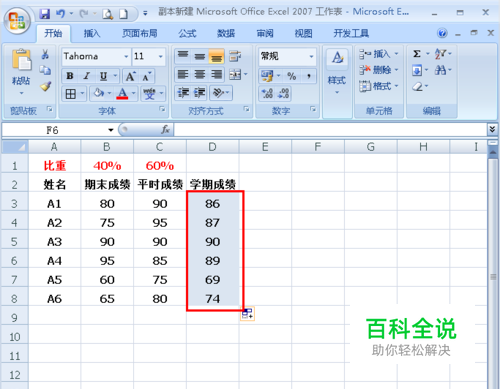Image resolution: width=500 pixels, height=389 pixels.
Task: Create a new document from quick access toolbar
Action: point(123,14)
